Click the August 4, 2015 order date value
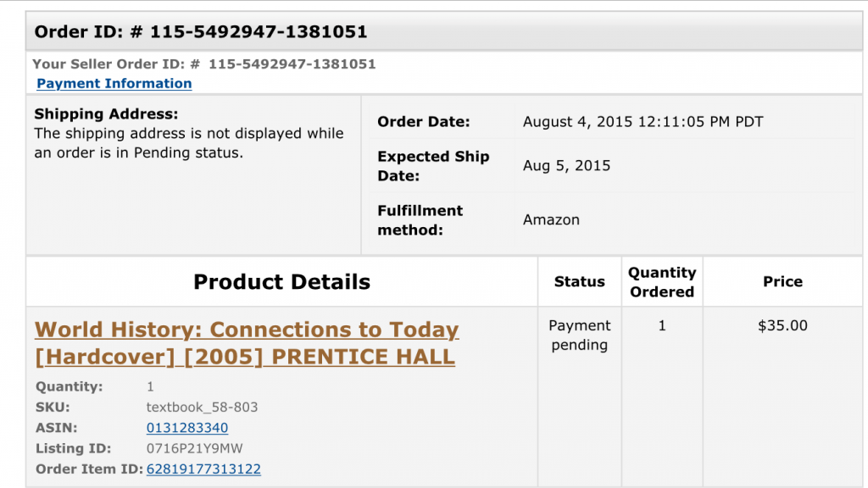The image size is (868, 488). pyautogui.click(x=643, y=122)
